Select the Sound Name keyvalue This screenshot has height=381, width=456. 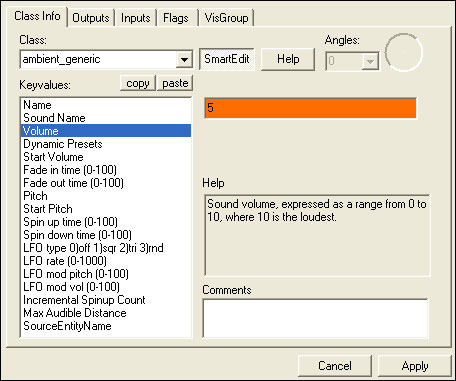point(106,118)
